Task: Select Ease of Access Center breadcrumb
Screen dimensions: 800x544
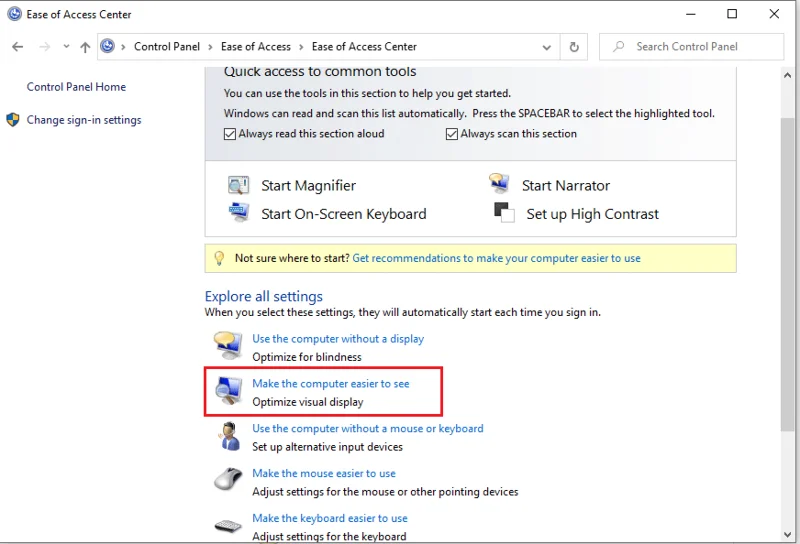Action: pyautogui.click(x=364, y=46)
